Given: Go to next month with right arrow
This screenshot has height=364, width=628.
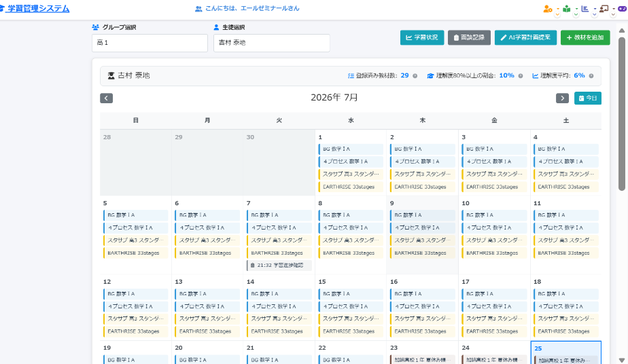Looking at the screenshot, I should [562, 98].
